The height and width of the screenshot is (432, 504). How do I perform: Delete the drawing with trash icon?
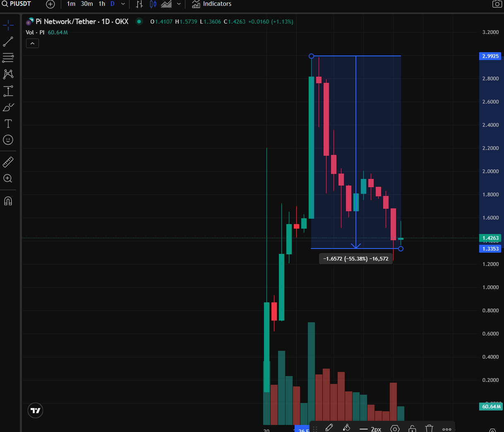(x=429, y=429)
